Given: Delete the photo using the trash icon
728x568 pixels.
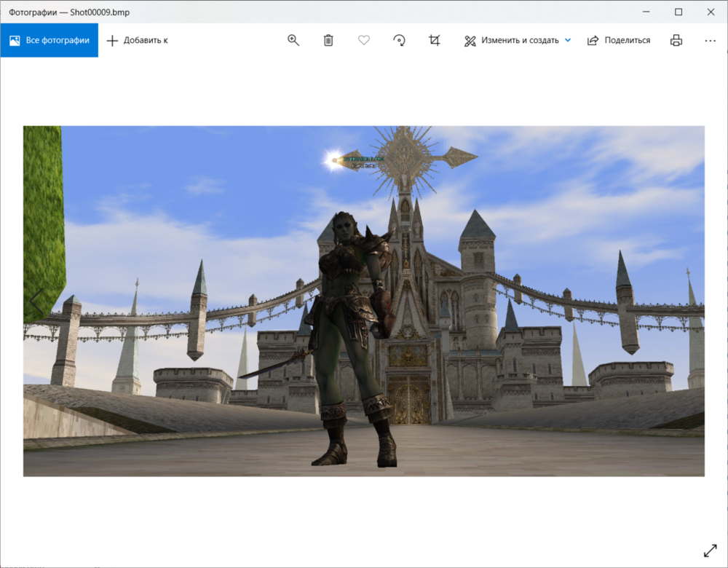Looking at the screenshot, I should (x=328, y=40).
